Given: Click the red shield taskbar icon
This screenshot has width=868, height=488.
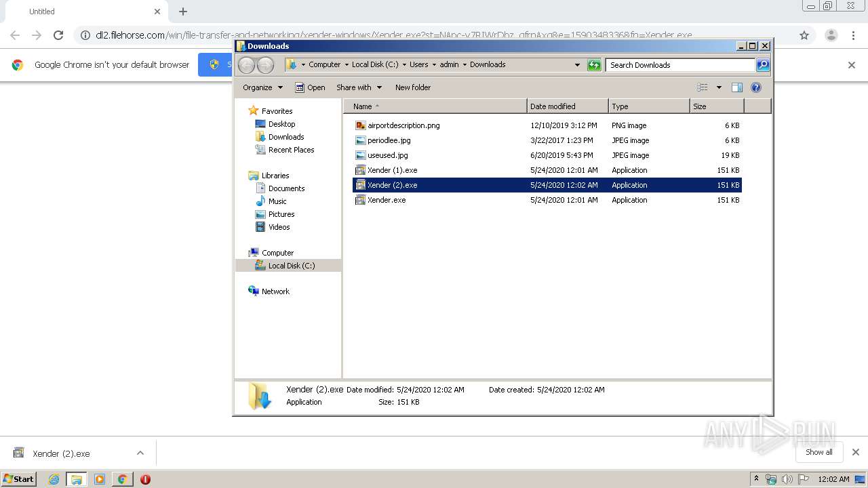Looking at the screenshot, I should click(x=145, y=479).
